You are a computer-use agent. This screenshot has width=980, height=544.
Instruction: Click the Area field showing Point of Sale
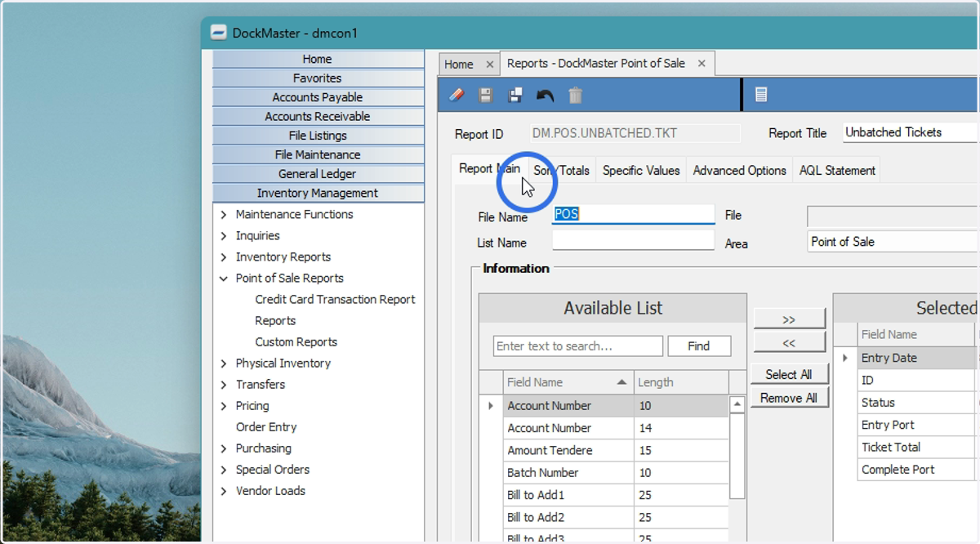tap(893, 242)
